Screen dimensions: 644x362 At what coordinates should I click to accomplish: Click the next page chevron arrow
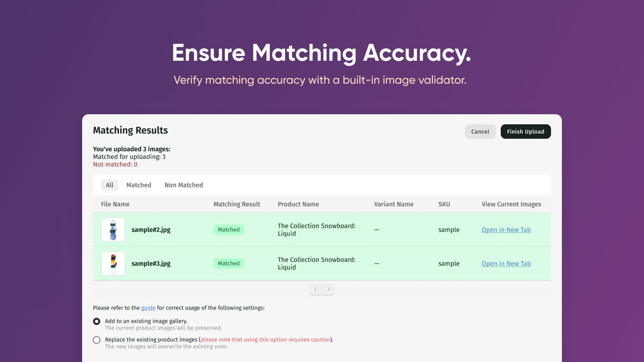[328, 289]
